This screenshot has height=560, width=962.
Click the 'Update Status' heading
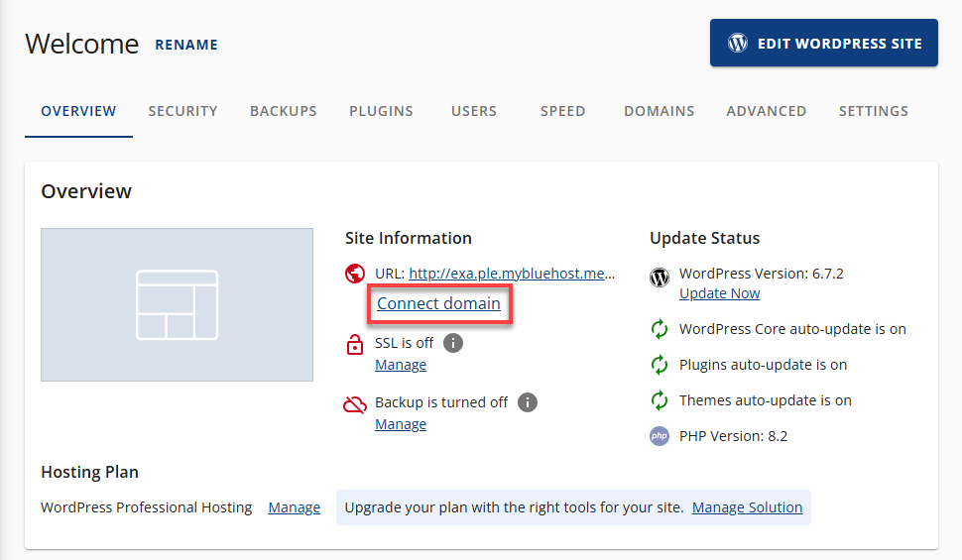(705, 238)
